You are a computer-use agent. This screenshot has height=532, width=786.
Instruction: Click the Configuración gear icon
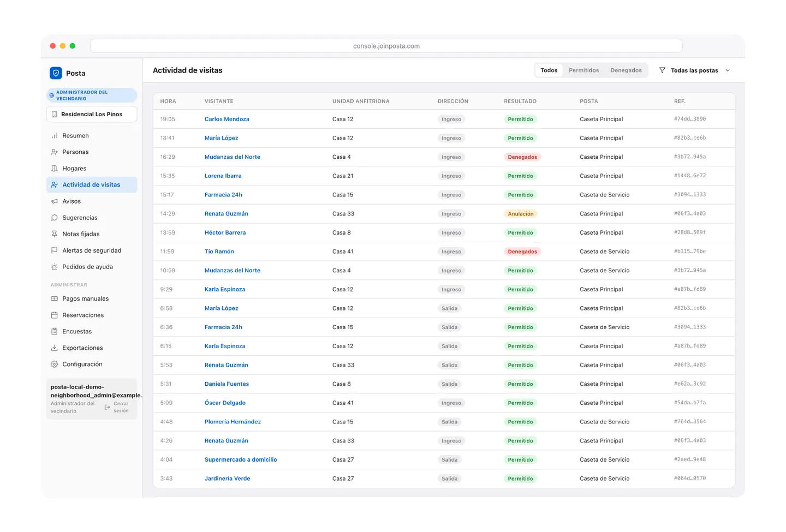tap(55, 364)
